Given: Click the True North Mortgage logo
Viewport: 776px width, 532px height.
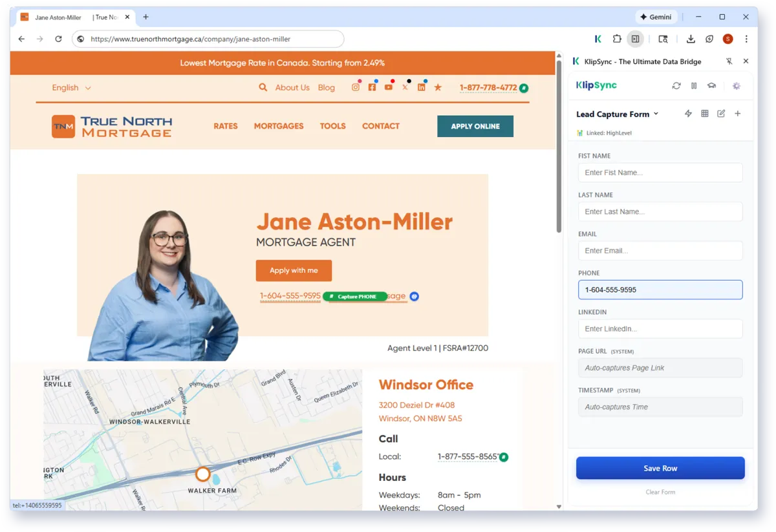Looking at the screenshot, I should [112, 126].
